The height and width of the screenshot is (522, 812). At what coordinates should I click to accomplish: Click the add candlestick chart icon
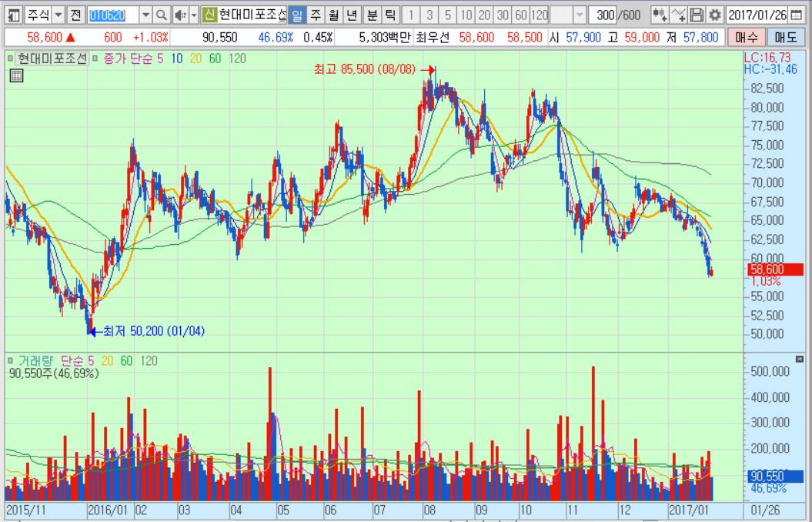[660, 15]
